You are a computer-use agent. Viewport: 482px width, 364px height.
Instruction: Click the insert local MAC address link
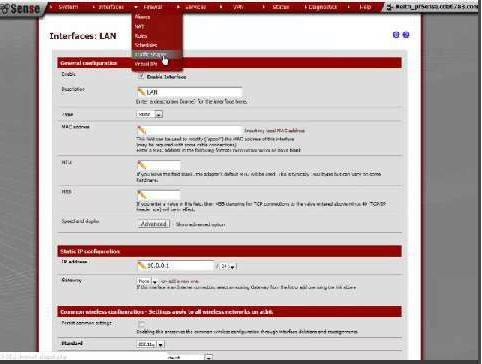(274, 131)
